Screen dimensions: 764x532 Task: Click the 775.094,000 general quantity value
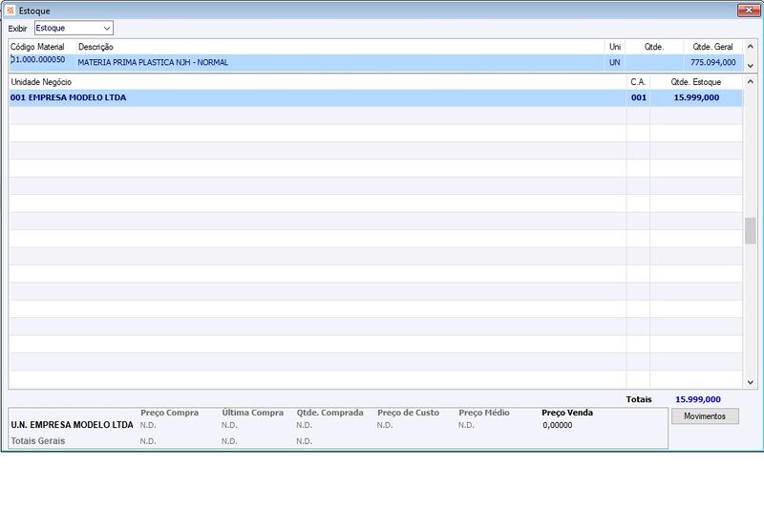[712, 62]
